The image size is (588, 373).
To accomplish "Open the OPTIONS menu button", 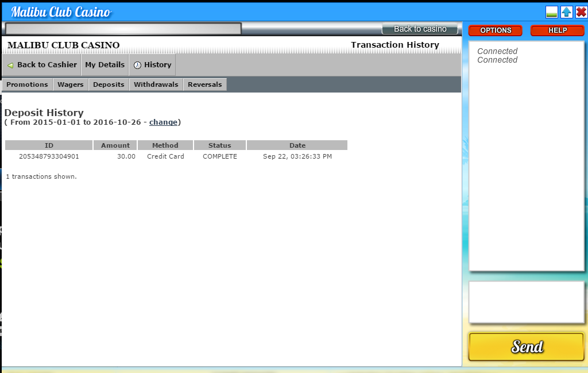I will tap(496, 30).
